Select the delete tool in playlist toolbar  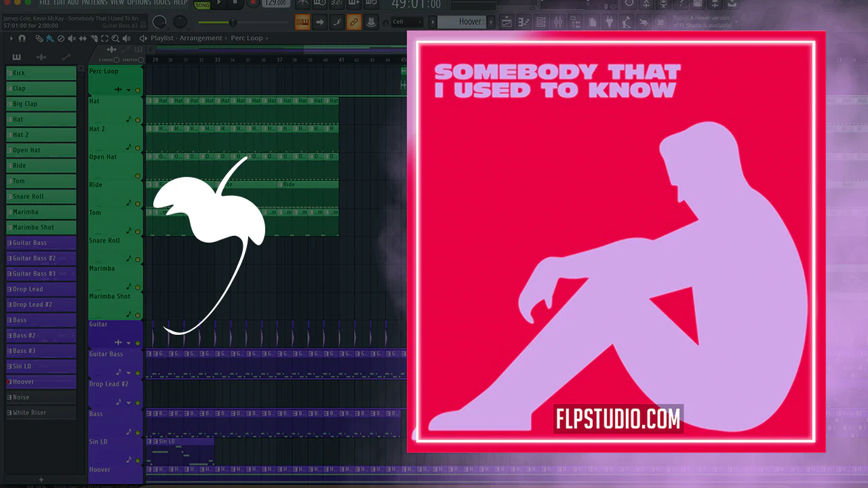[61, 39]
